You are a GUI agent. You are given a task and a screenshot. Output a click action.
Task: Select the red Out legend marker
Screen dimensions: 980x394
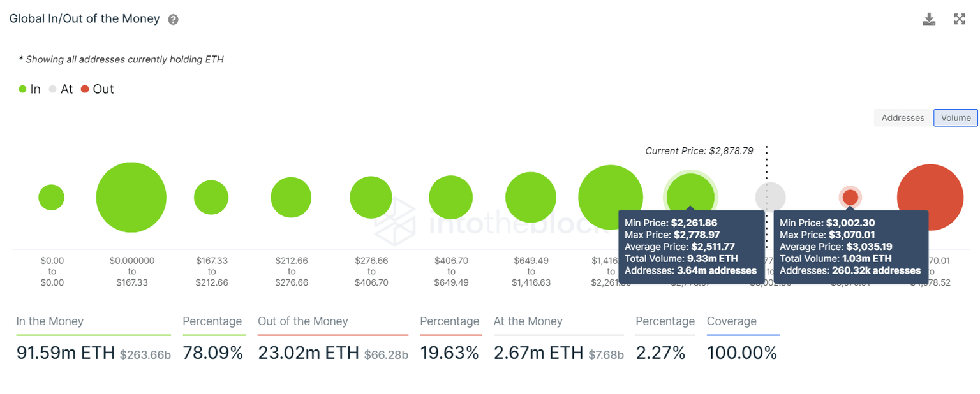tap(85, 89)
